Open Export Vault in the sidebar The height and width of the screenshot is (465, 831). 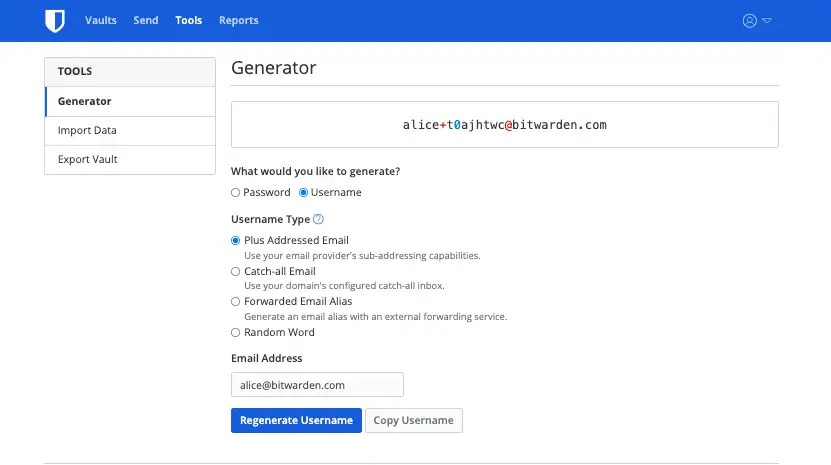click(x=130, y=160)
